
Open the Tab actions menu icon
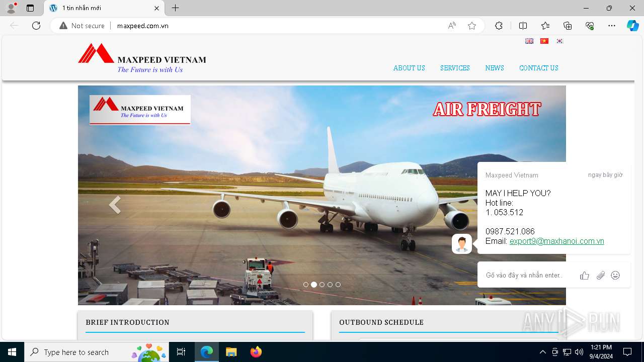pyautogui.click(x=30, y=8)
